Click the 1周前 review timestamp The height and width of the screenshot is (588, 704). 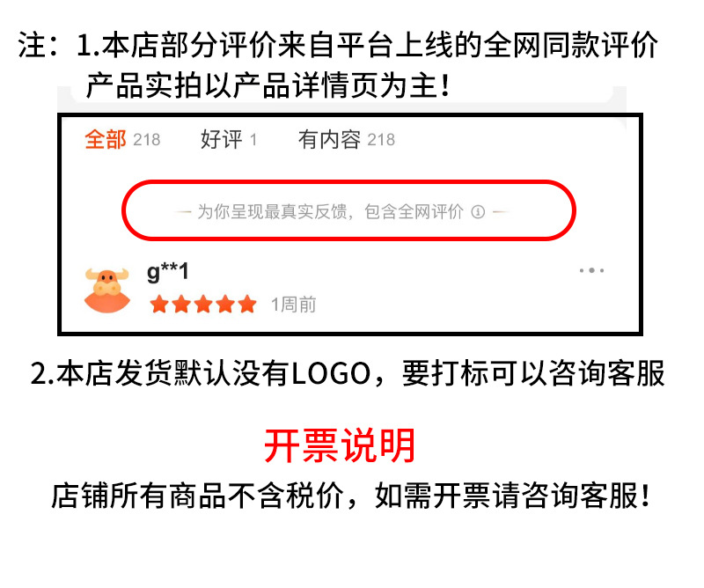point(294,305)
